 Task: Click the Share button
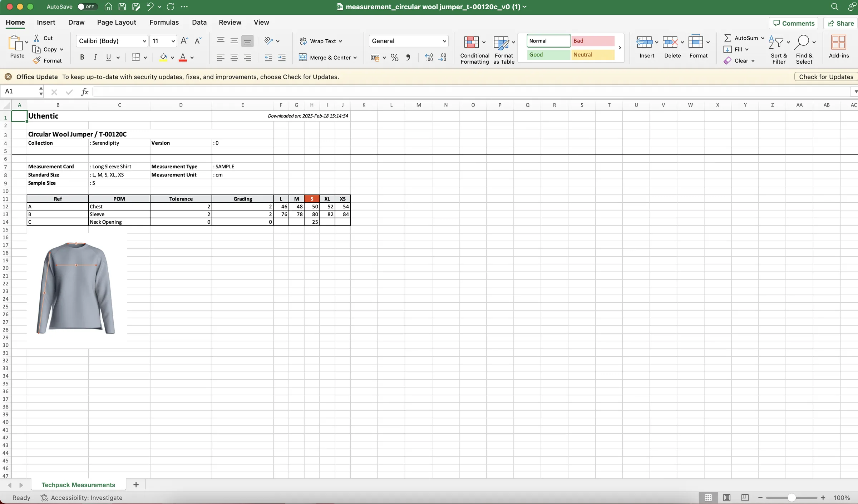pos(840,23)
